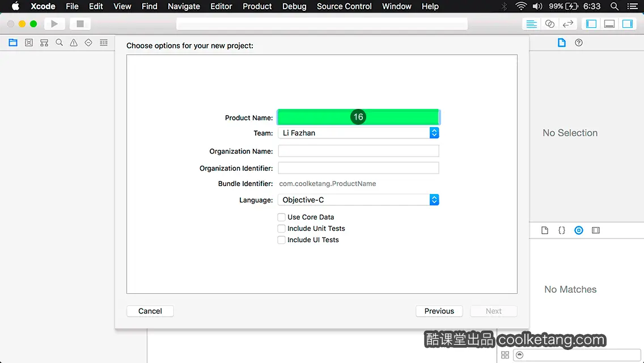Click the battery status indicator
Screen dimensions: 644x363
coord(563,6)
